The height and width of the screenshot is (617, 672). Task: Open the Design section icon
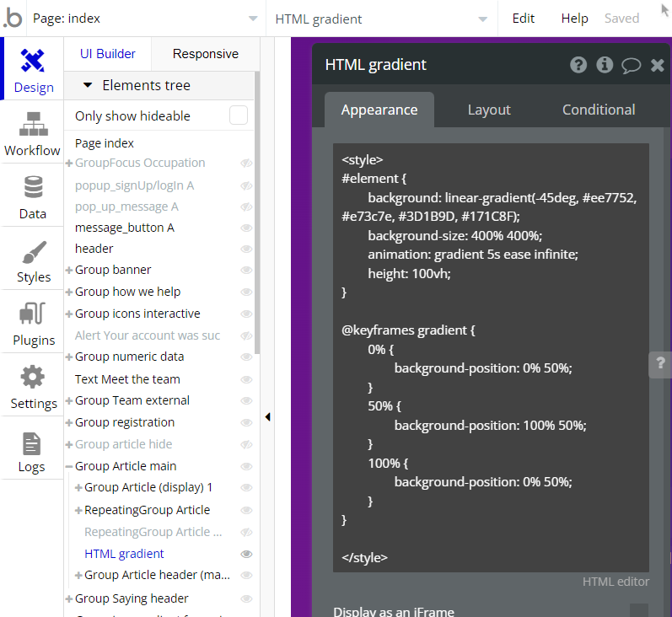[33, 62]
